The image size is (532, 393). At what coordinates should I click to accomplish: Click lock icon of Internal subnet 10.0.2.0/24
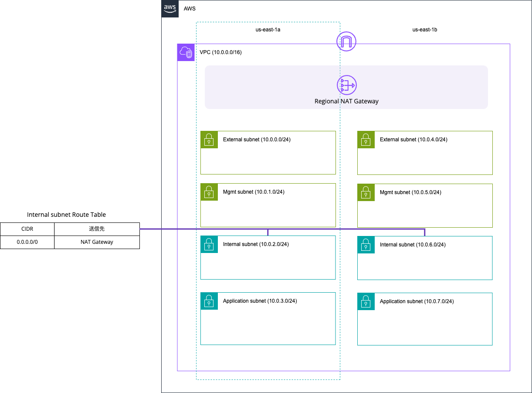[x=209, y=244]
